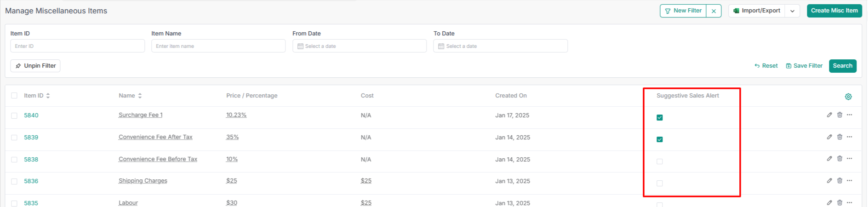
Task: Sort the table by Name column
Action: [140, 96]
